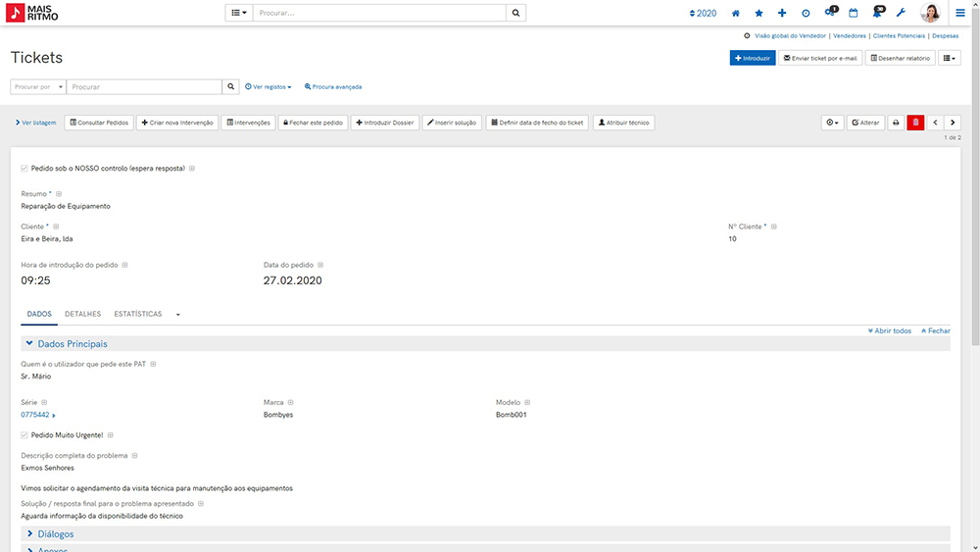Open the user avatar profile

930,13
